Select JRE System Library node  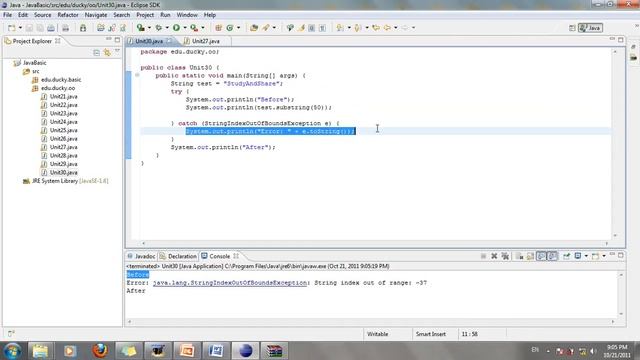[65, 181]
